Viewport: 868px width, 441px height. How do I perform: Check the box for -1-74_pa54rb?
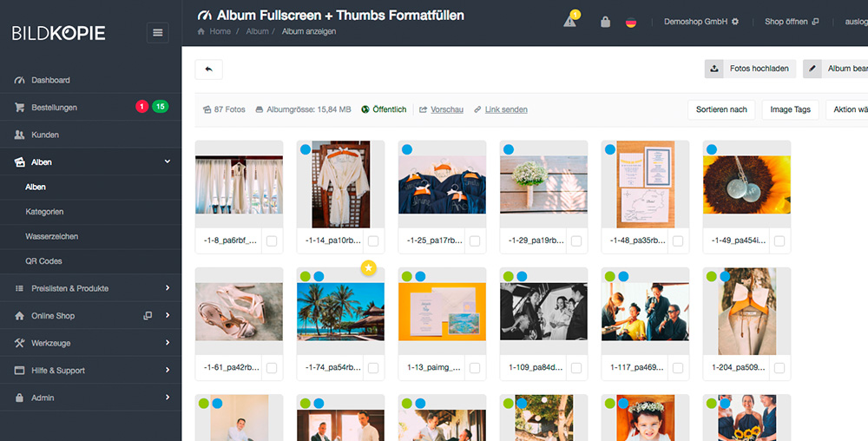(x=373, y=368)
